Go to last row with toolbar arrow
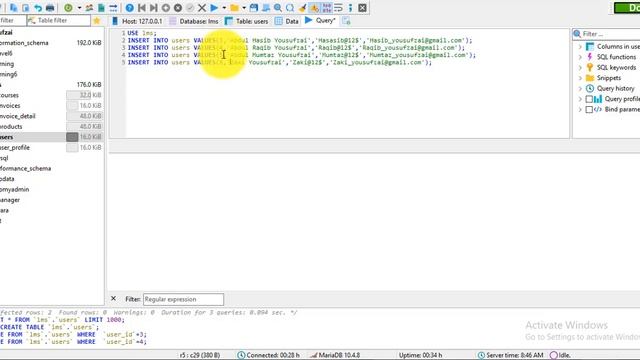Viewport: 640px width, 360px height. tap(153, 8)
